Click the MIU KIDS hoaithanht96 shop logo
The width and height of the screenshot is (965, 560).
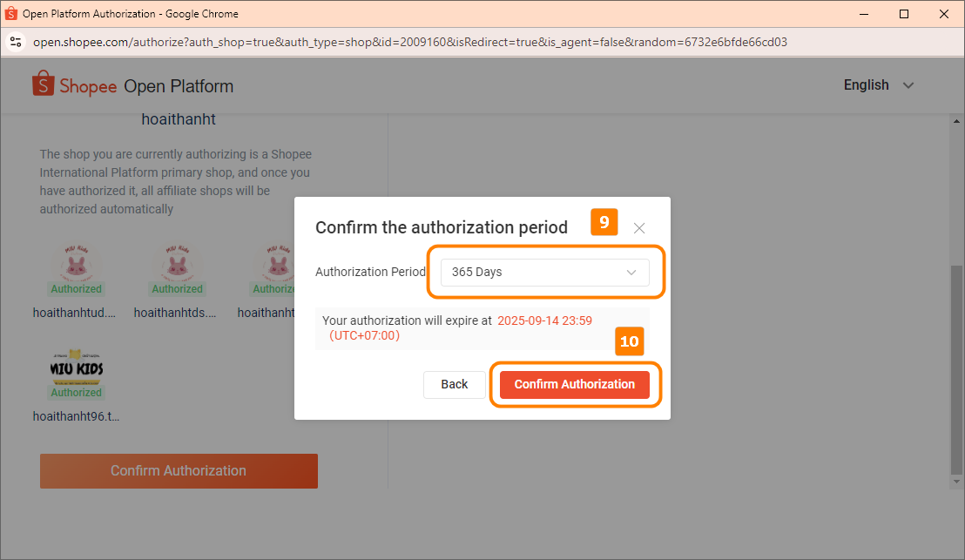click(x=76, y=366)
